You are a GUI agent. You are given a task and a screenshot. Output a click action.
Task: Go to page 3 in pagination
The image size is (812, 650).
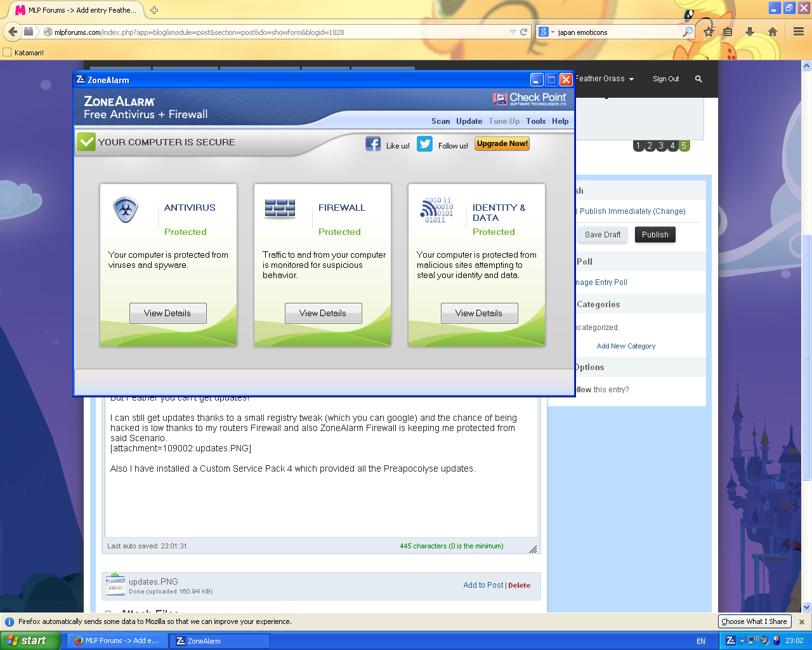(x=661, y=145)
